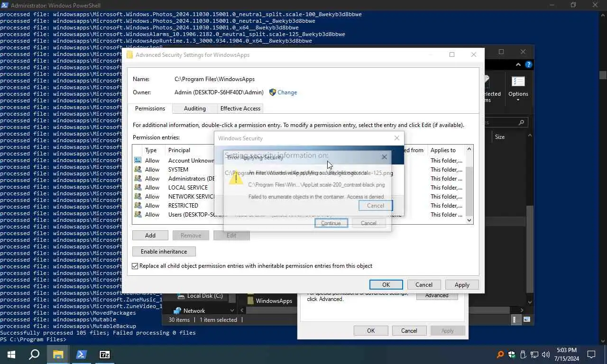Click the PowerShell window vertical scrollbar thumb

[x=603, y=75]
